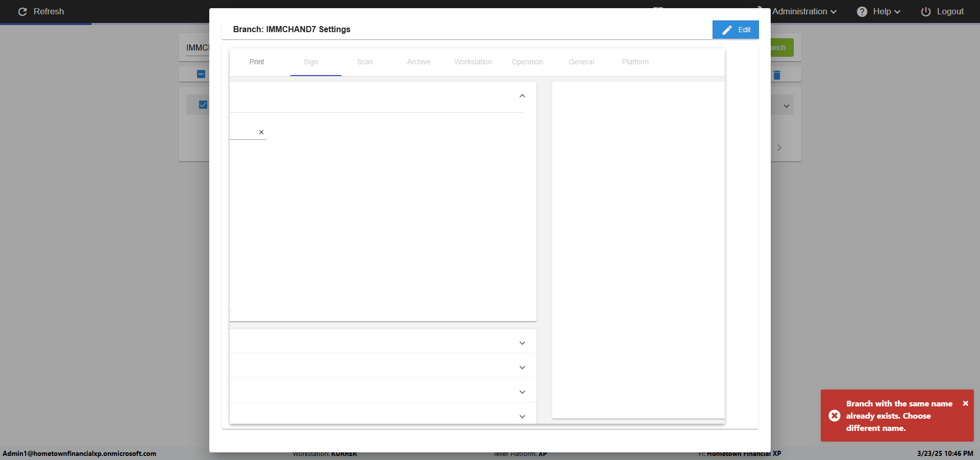Click the 'Hometown Financial XP' status text
980x460 pixels.
click(x=744, y=453)
